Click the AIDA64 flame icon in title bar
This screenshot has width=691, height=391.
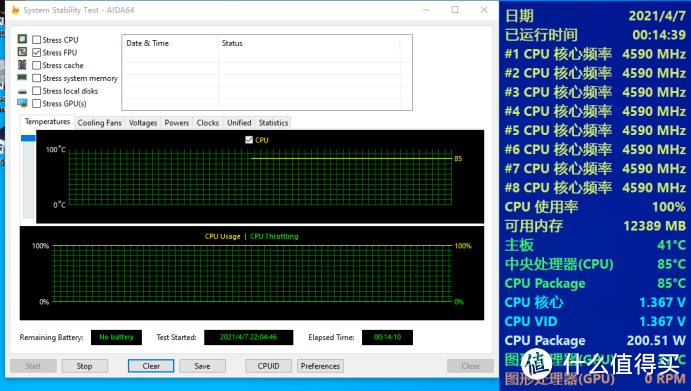point(15,10)
